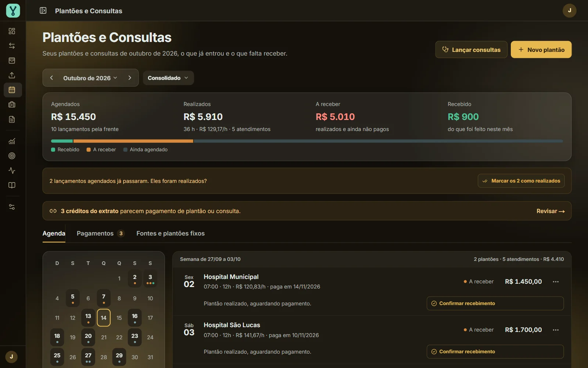Select day 7 in the calendar
The width and height of the screenshot is (588, 368).
point(104,298)
